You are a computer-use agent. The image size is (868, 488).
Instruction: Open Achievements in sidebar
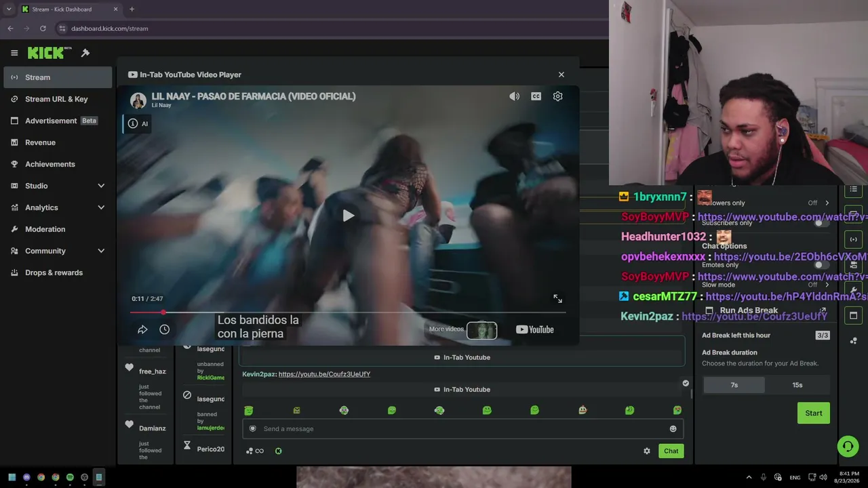point(58,164)
